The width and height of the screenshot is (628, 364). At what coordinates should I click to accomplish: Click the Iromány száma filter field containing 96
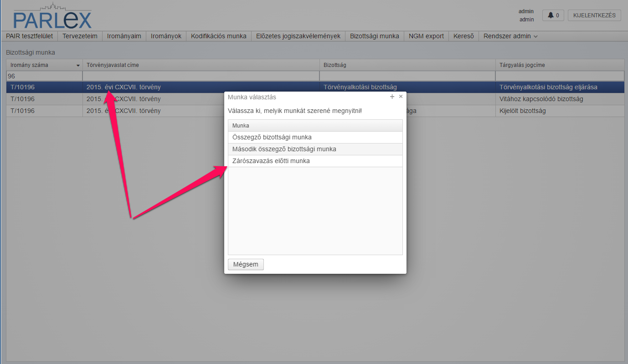tap(44, 76)
